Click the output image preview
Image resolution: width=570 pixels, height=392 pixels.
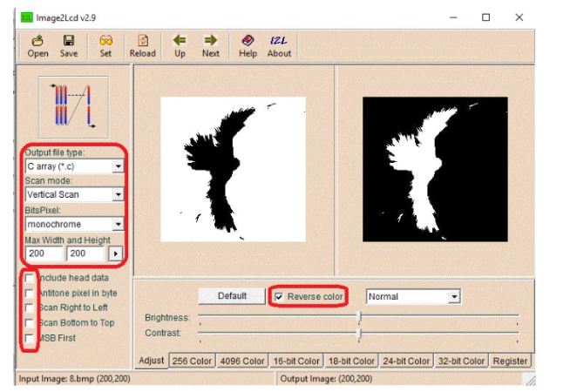point(435,169)
